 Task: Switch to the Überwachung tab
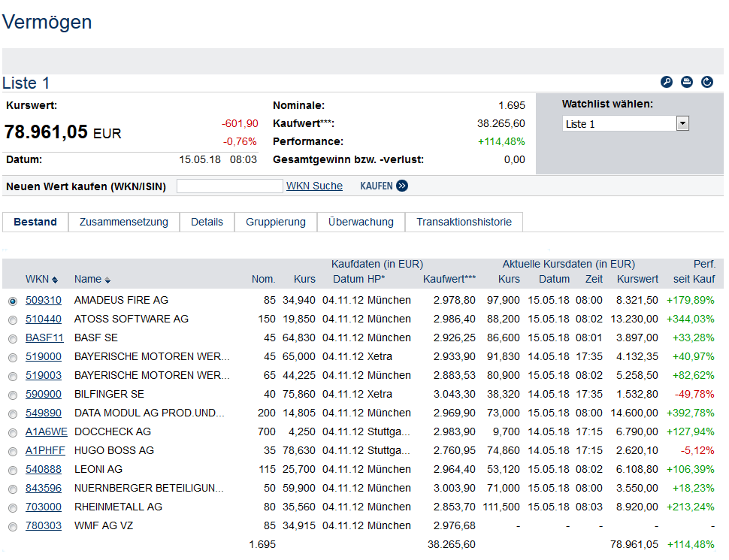[x=361, y=222]
